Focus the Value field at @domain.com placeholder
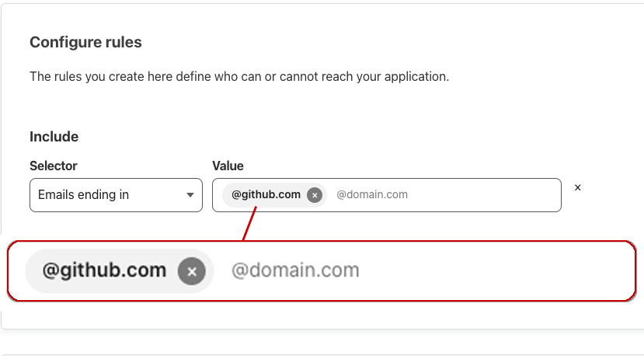The width and height of the screenshot is (644, 356). (x=372, y=195)
